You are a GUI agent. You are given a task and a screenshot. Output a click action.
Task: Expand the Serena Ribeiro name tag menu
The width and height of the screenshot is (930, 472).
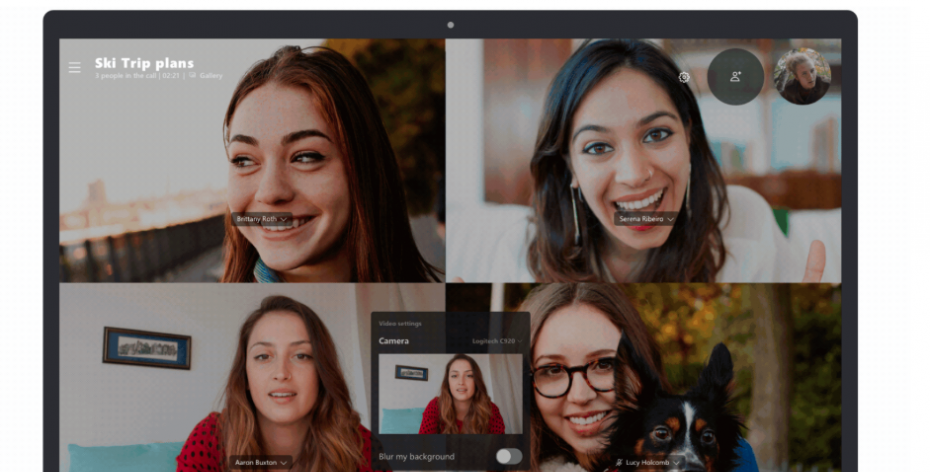point(646,219)
